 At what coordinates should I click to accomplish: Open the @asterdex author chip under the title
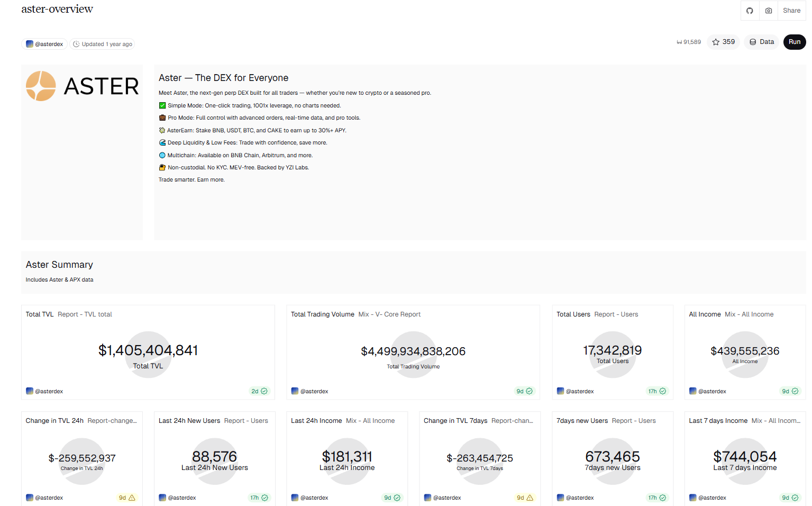pyautogui.click(x=44, y=44)
